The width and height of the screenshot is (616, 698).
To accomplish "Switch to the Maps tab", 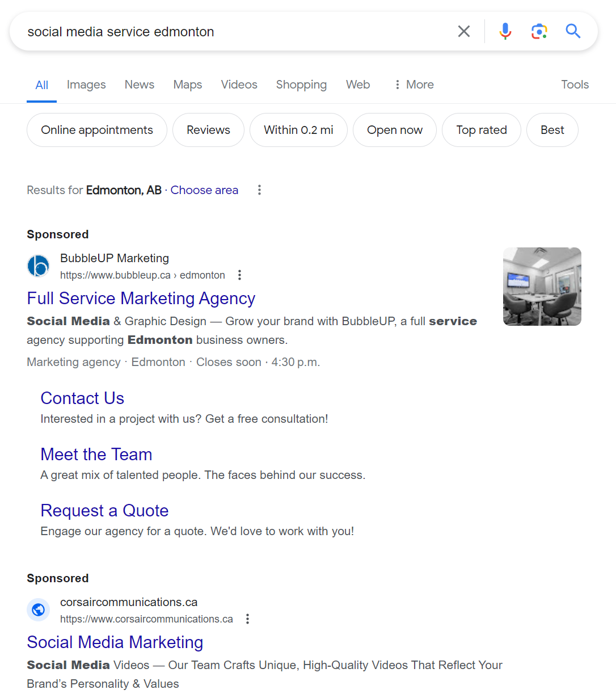I will pos(187,85).
